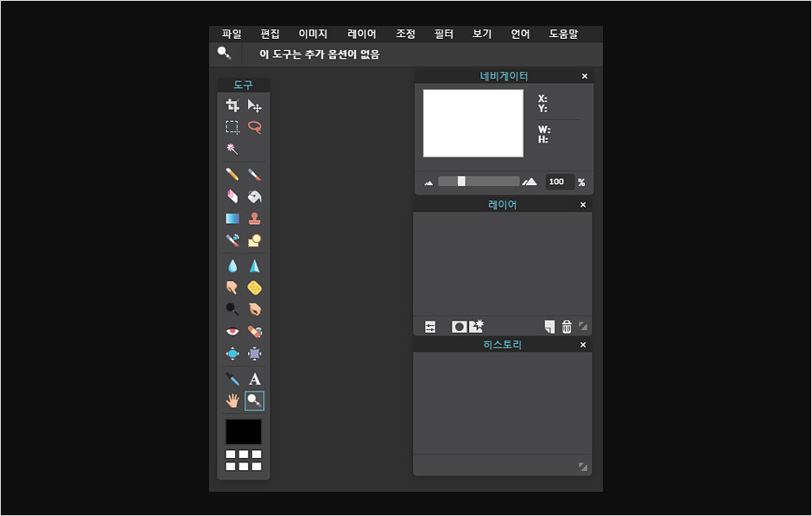Toggle layer styles in the Layers panel
The width and height of the screenshot is (812, 516).
[476, 326]
